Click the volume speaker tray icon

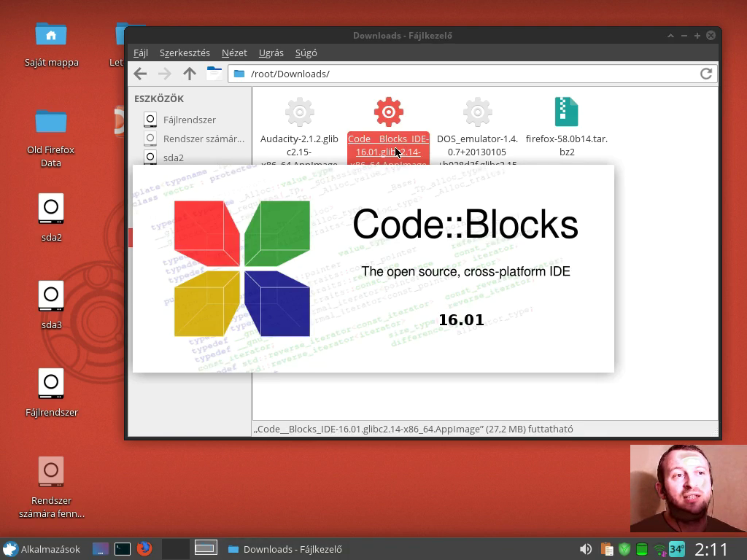tap(585, 549)
